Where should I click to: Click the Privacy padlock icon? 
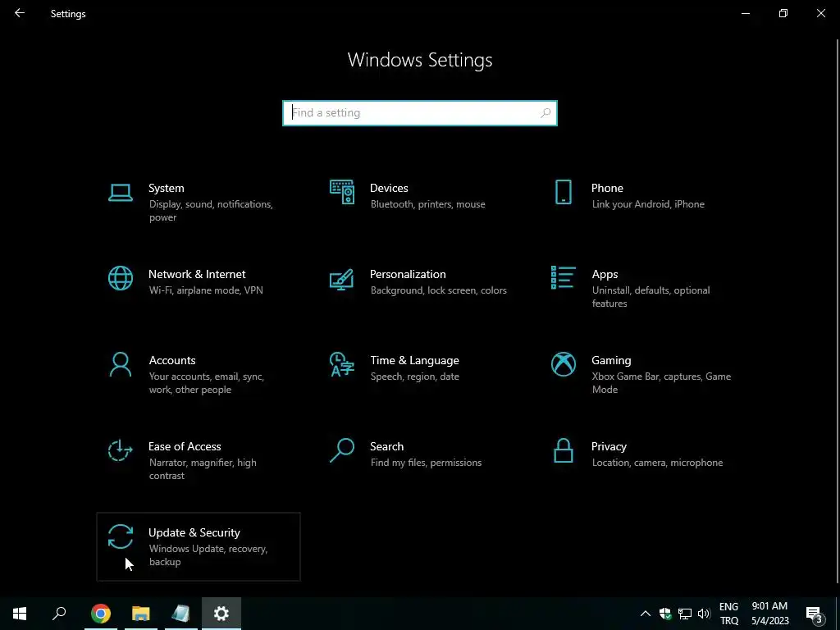click(563, 450)
